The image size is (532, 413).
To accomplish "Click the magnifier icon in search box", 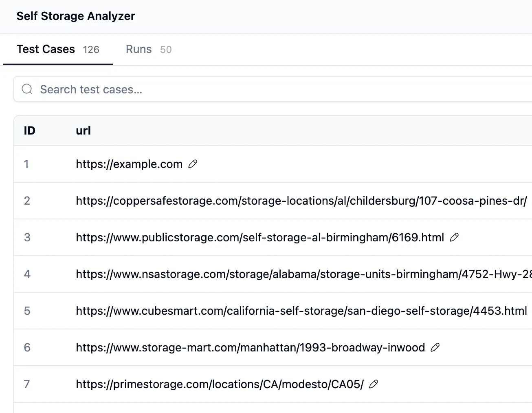I will tap(27, 89).
